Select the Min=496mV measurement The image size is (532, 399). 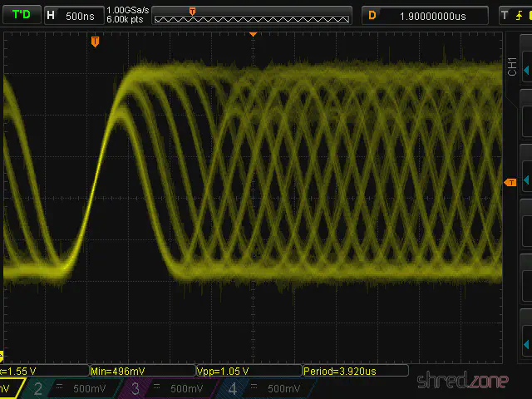[141, 371]
